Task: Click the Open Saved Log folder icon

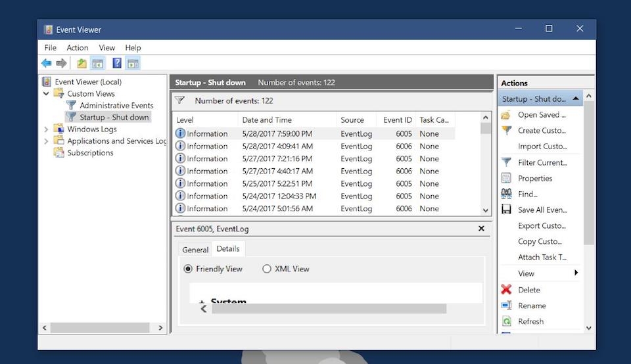Action: [x=506, y=115]
